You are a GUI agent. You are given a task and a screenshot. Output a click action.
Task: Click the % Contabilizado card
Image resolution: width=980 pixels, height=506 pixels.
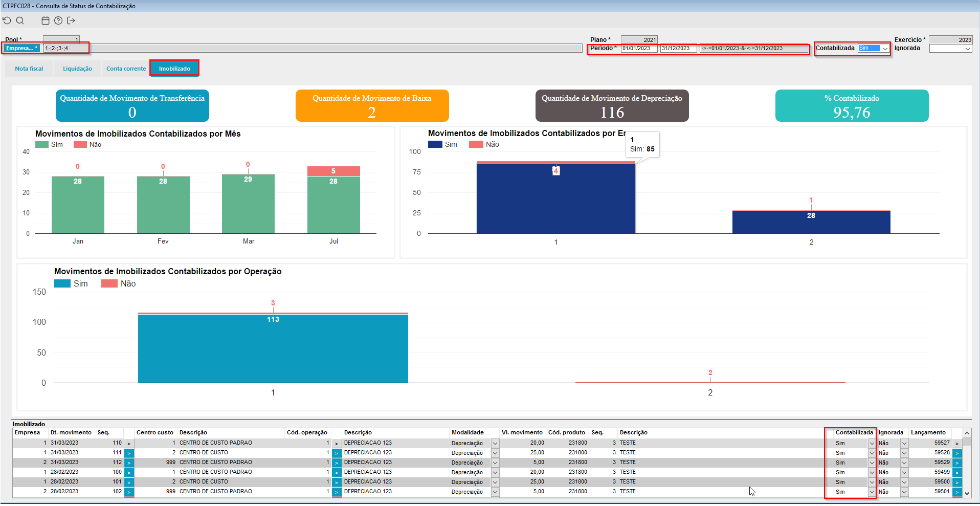(x=852, y=106)
